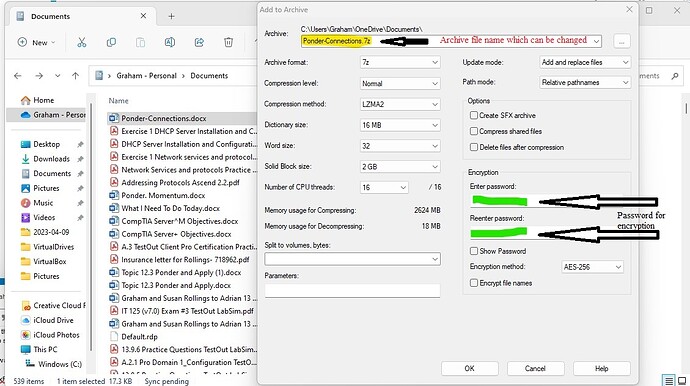690x386 pixels.
Task: Click the Cancel button
Action: tap(535, 368)
